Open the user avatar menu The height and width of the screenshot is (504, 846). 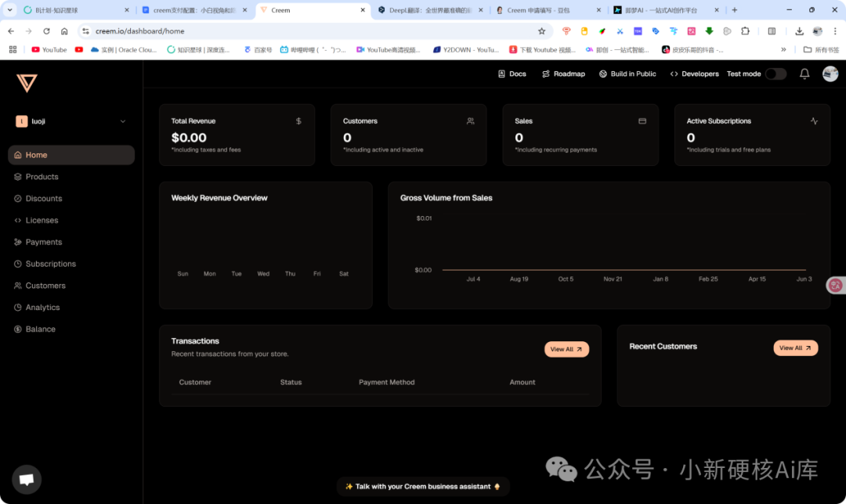tap(830, 74)
